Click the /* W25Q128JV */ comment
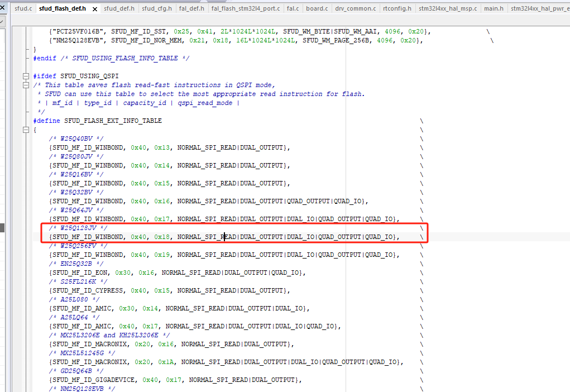570x392 pixels. [78, 228]
